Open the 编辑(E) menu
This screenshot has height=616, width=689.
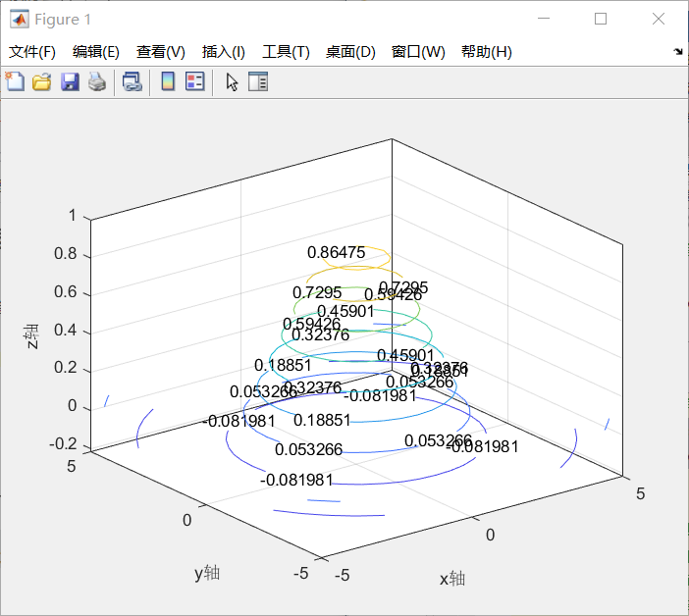coord(96,52)
